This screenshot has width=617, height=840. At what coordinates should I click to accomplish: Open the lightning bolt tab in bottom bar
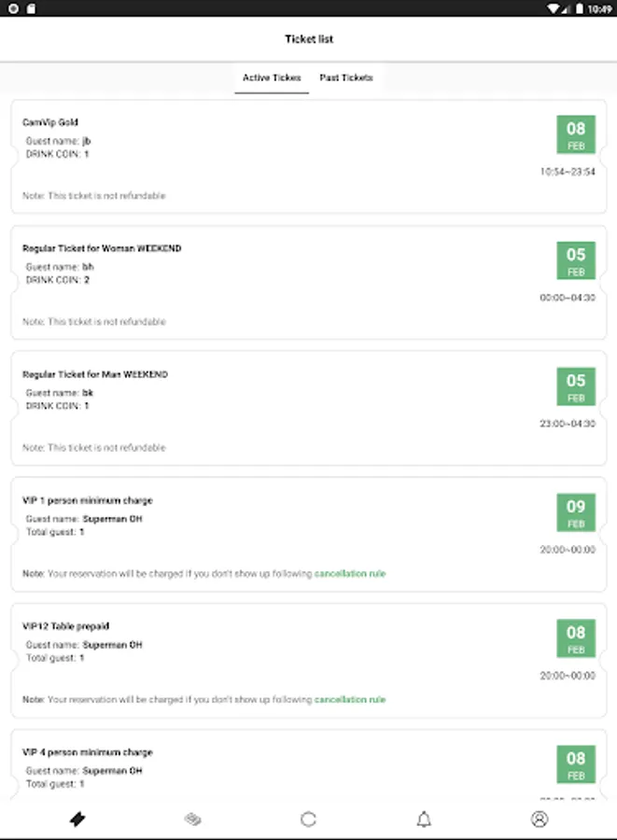pyautogui.click(x=77, y=819)
